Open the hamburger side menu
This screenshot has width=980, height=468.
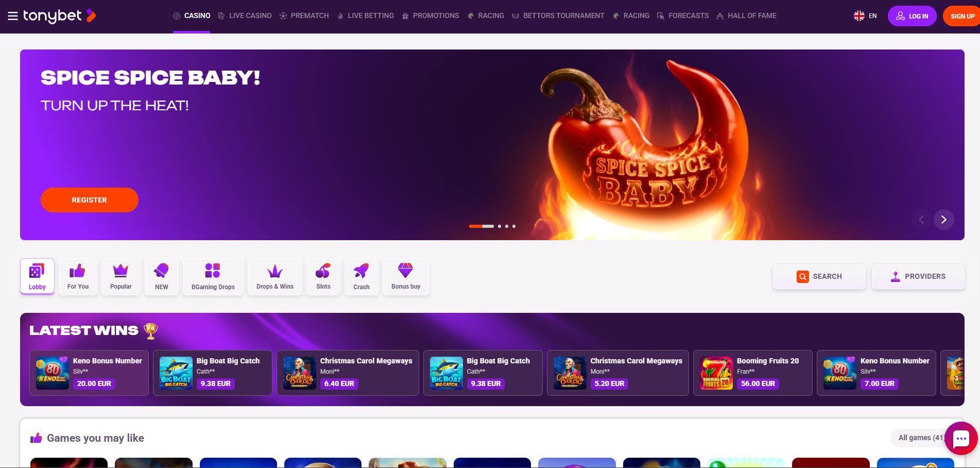12,16
